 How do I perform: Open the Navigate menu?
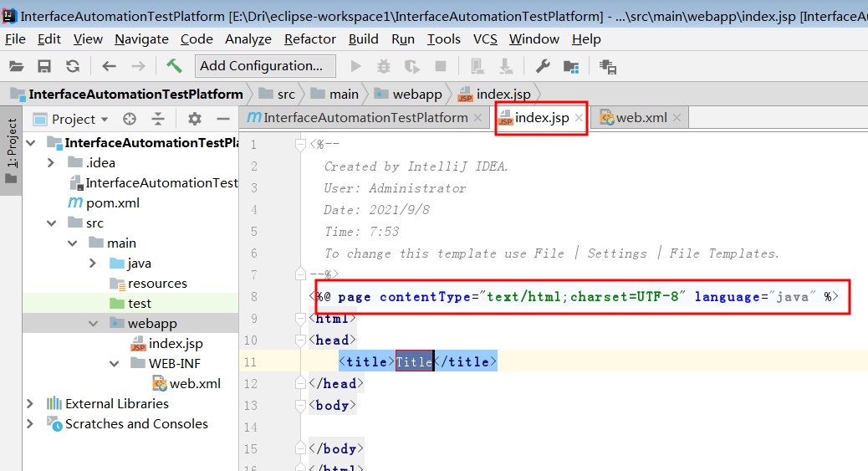pyautogui.click(x=141, y=39)
